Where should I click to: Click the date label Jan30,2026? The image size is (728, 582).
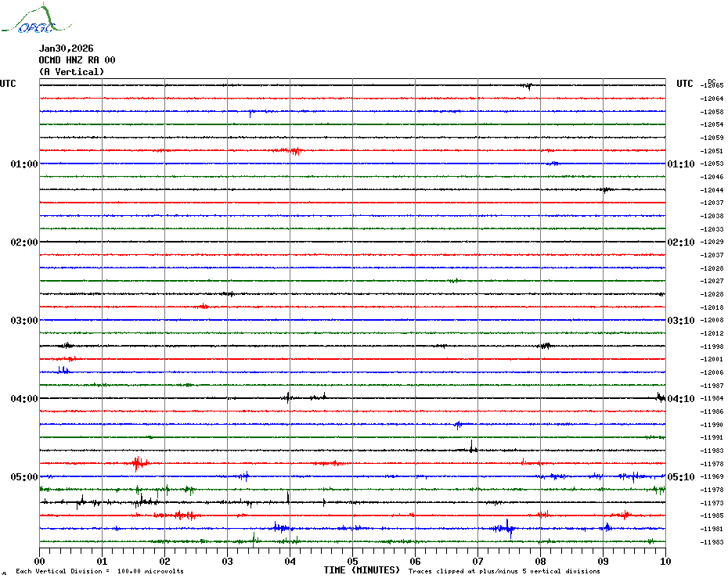coord(66,48)
